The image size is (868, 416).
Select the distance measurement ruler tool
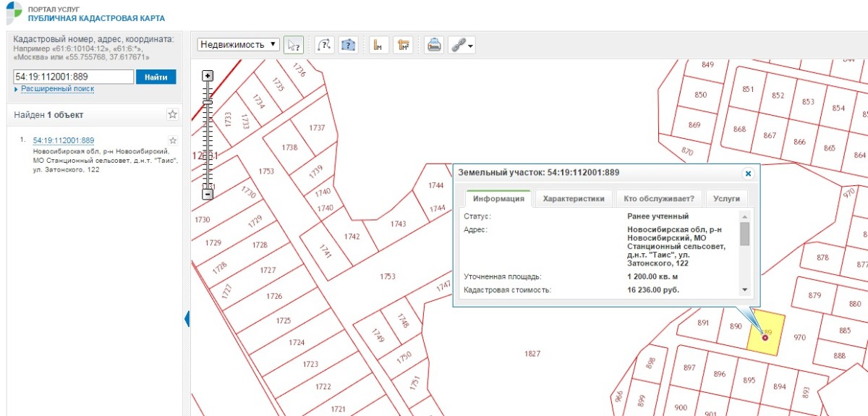(x=377, y=45)
